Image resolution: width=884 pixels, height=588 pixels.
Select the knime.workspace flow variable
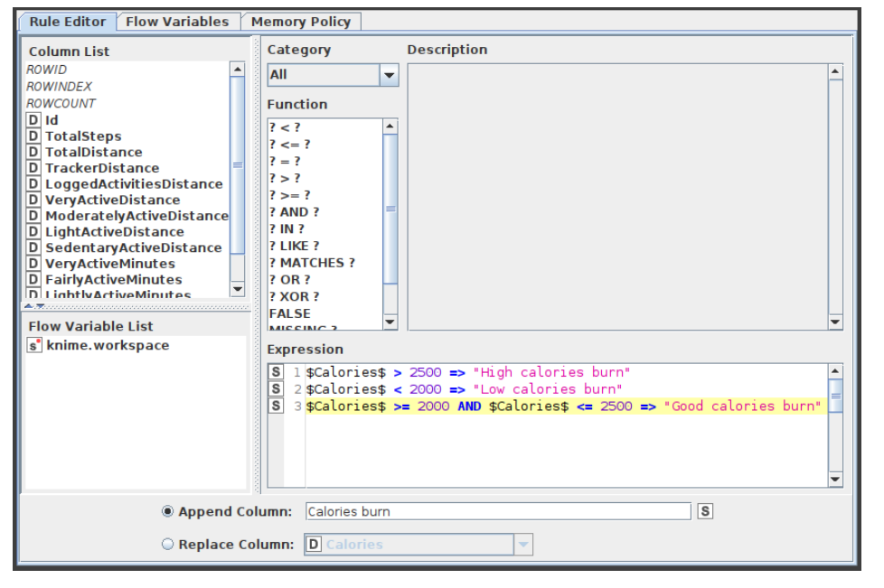108,345
